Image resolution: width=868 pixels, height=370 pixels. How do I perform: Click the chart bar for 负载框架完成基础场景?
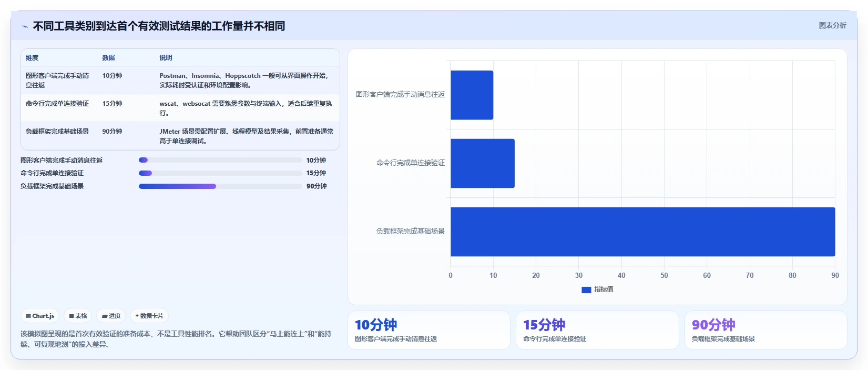click(x=642, y=232)
